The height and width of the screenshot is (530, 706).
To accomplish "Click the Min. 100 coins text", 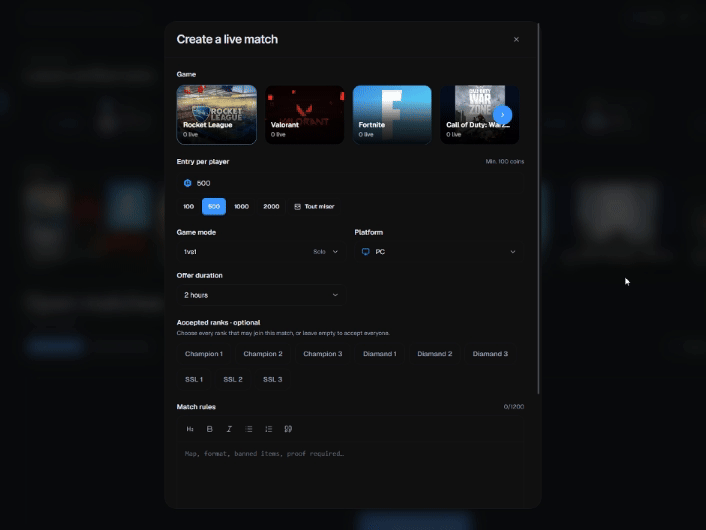I will (x=505, y=162).
